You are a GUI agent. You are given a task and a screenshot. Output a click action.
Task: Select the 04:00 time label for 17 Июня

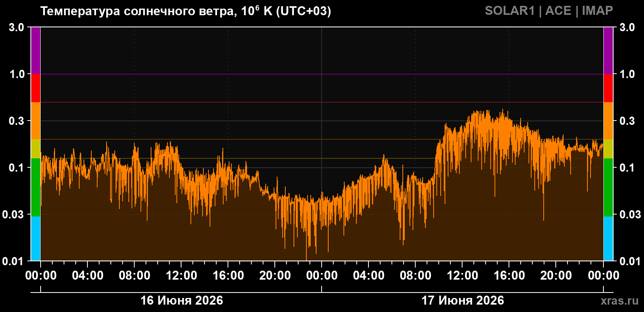coord(369,275)
